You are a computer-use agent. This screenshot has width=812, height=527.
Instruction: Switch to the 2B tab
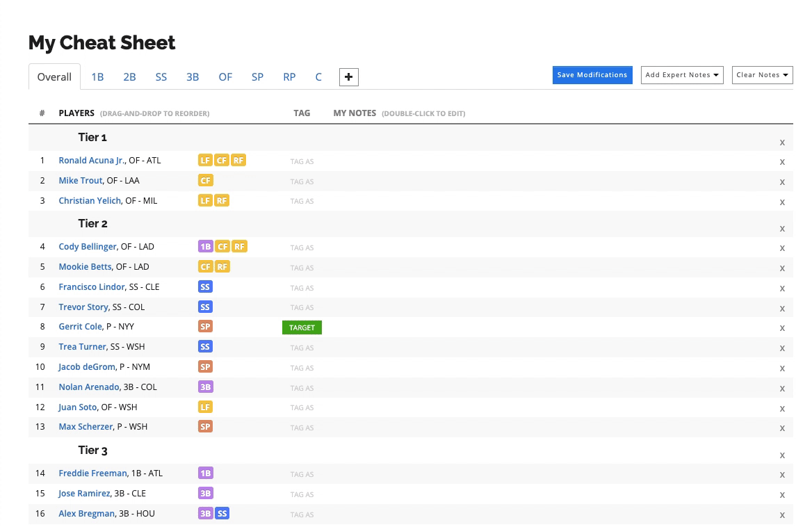[x=129, y=77]
